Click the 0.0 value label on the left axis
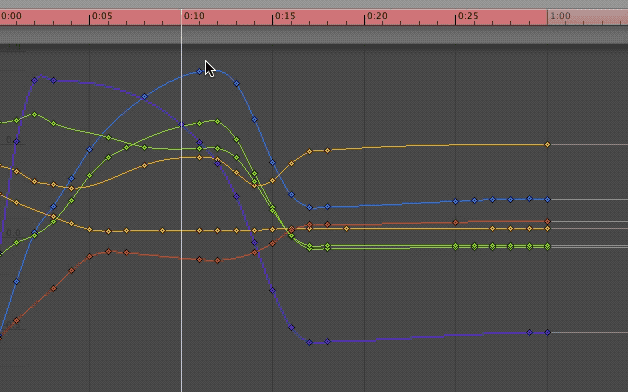The image size is (628, 392). [x=13, y=233]
